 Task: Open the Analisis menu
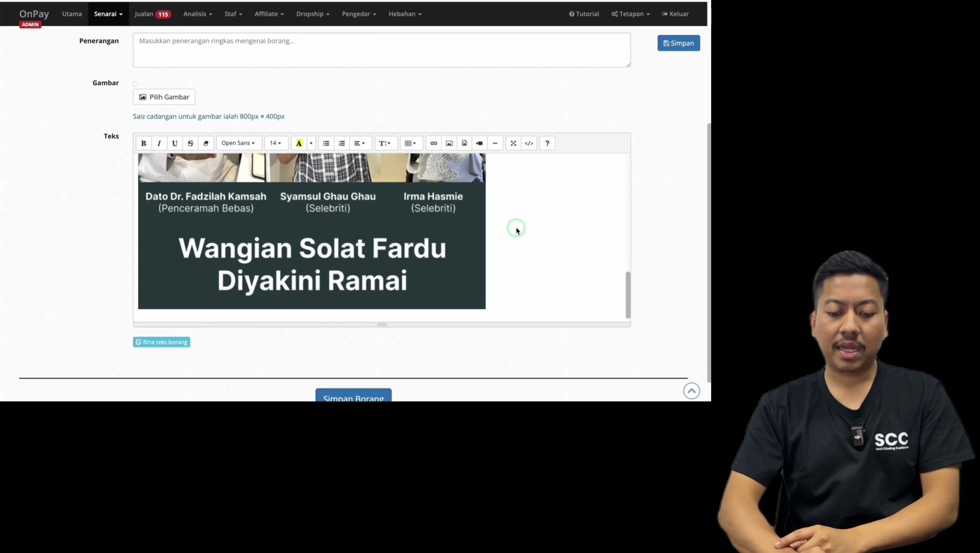[x=198, y=14]
